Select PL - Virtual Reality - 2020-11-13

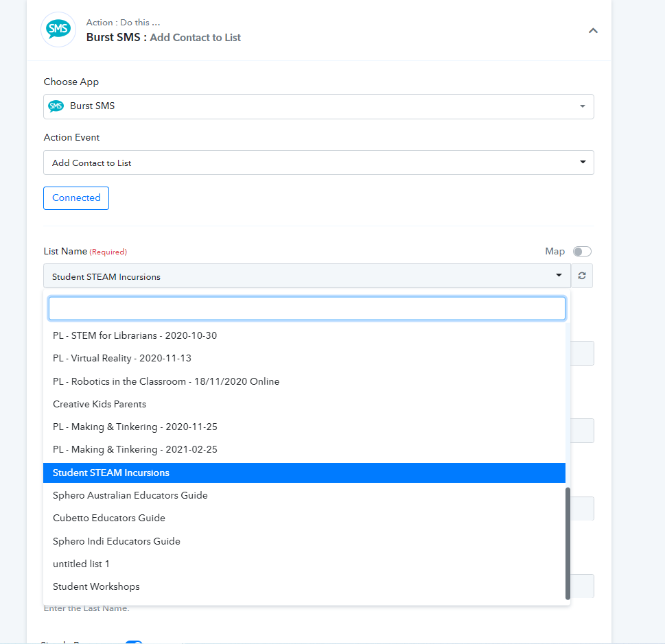tap(304, 358)
